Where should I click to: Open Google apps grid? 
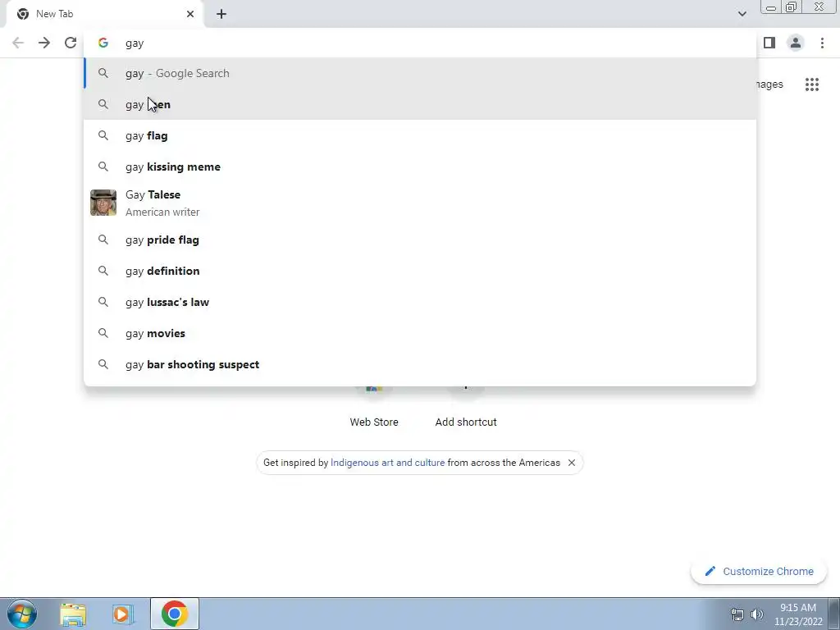812,84
